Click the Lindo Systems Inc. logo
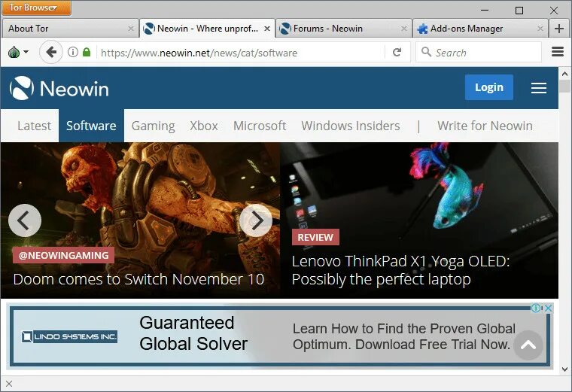 (69, 336)
